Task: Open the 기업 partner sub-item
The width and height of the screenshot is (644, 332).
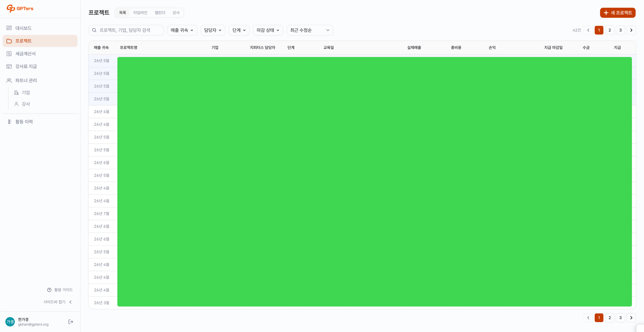Action: click(x=26, y=93)
